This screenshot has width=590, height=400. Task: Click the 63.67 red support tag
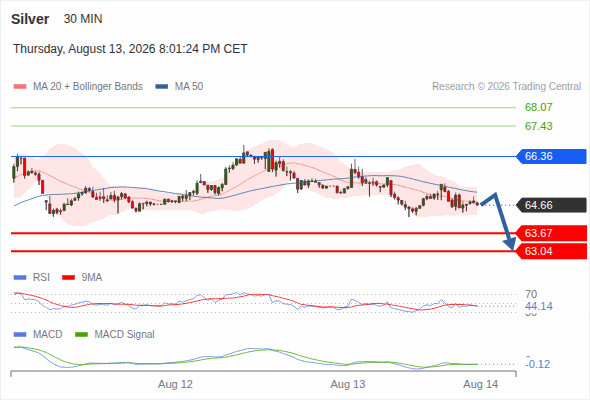click(x=551, y=233)
